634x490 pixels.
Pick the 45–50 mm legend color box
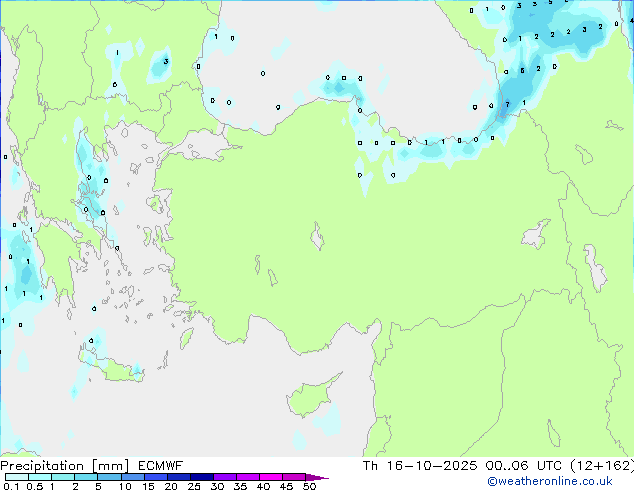click(294, 477)
